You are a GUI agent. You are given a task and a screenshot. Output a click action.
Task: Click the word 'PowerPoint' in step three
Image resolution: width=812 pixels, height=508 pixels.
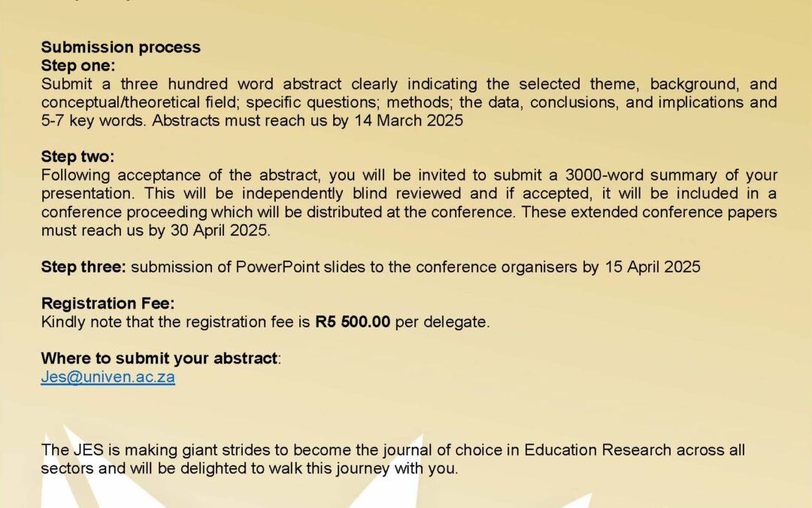point(277,267)
